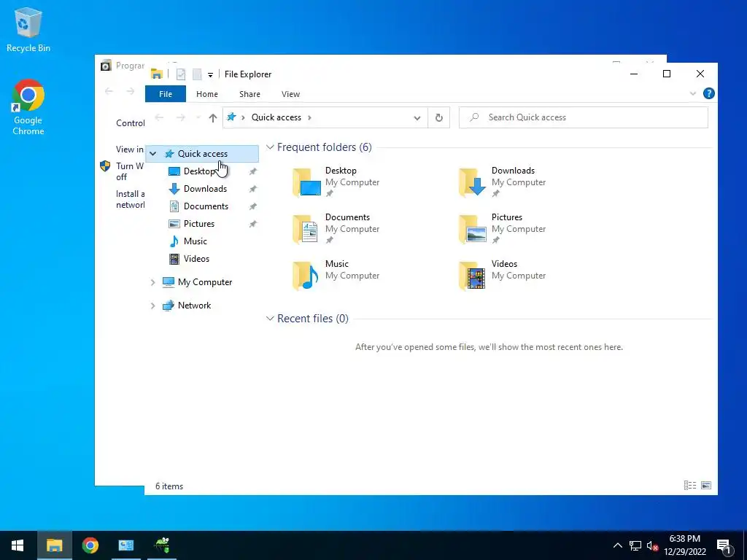The image size is (747, 560).
Task: Open the Customize Quick Access Toolbar dropdown
Action: point(210,74)
